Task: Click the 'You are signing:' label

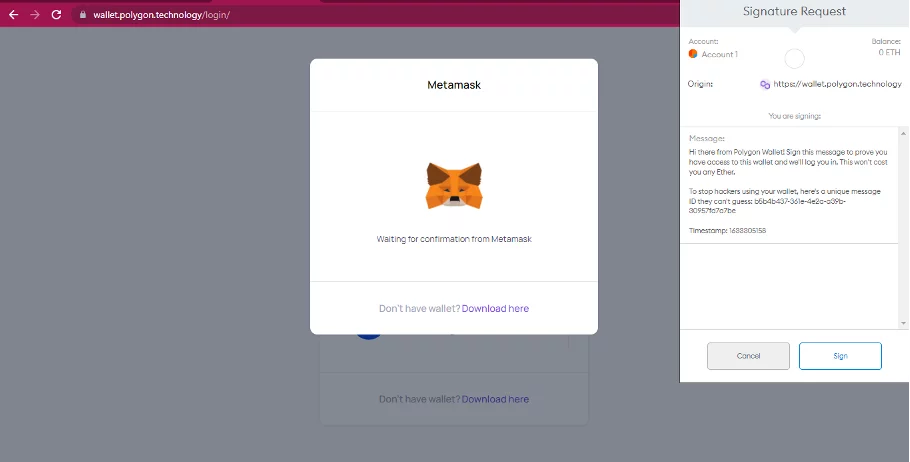Action: pos(794,116)
